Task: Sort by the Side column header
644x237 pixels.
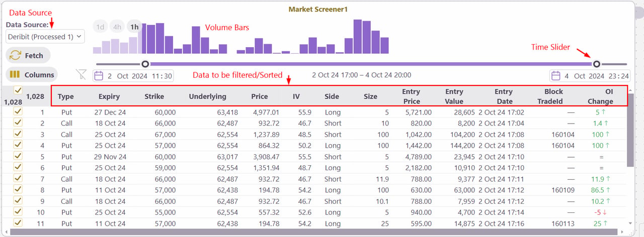Action: (332, 96)
